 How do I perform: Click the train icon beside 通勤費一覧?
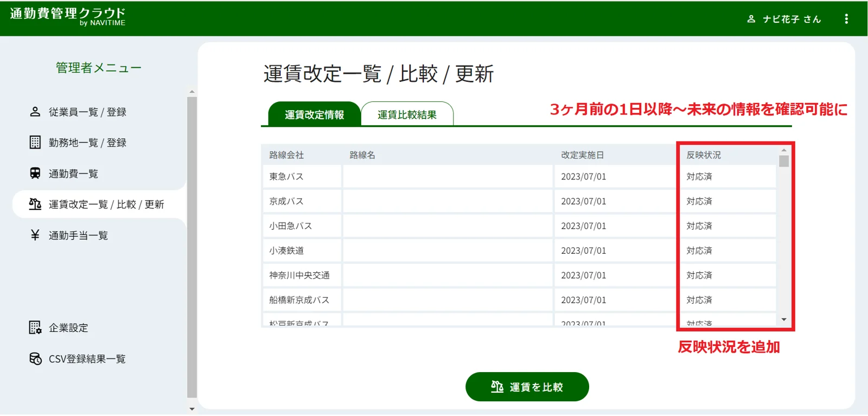[x=35, y=174]
